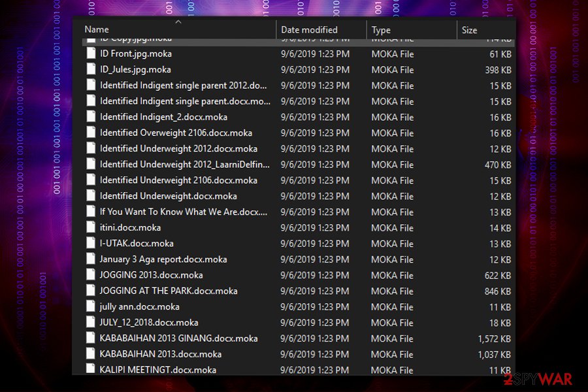
Task: Click file icon of Identified Indigent single parent.docx.mo...
Action: (x=91, y=101)
